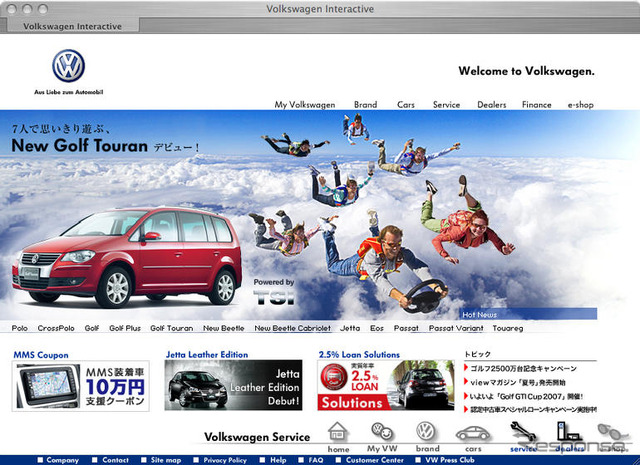Image resolution: width=640 pixels, height=465 pixels.
Task: Click the red arrow beside viewマガジン topic
Action: pyautogui.click(x=466, y=382)
